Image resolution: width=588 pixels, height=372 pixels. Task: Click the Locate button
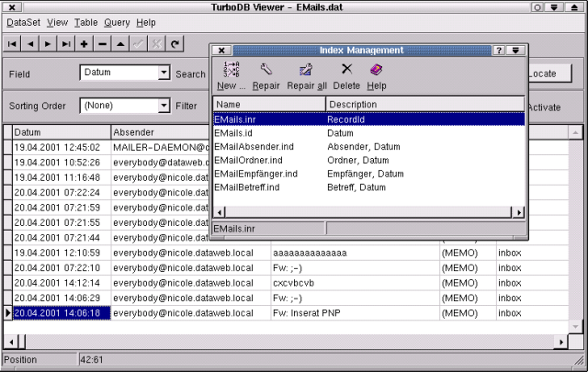pos(549,73)
